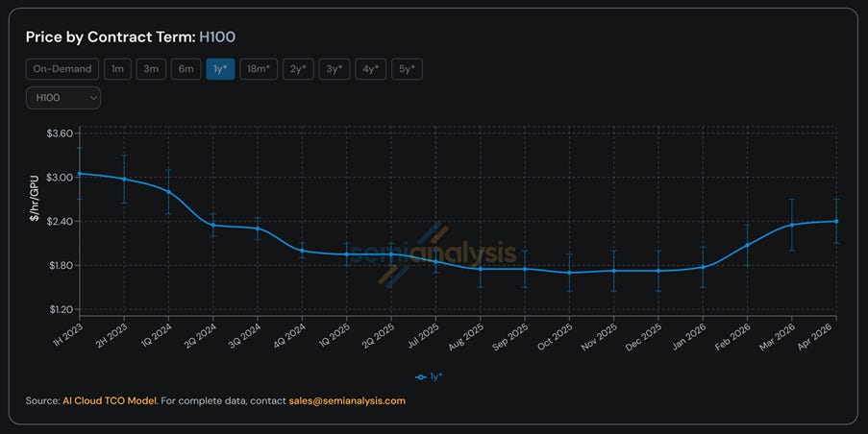Select the 3y* contract term
This screenshot has width=868, height=434.
tap(335, 69)
